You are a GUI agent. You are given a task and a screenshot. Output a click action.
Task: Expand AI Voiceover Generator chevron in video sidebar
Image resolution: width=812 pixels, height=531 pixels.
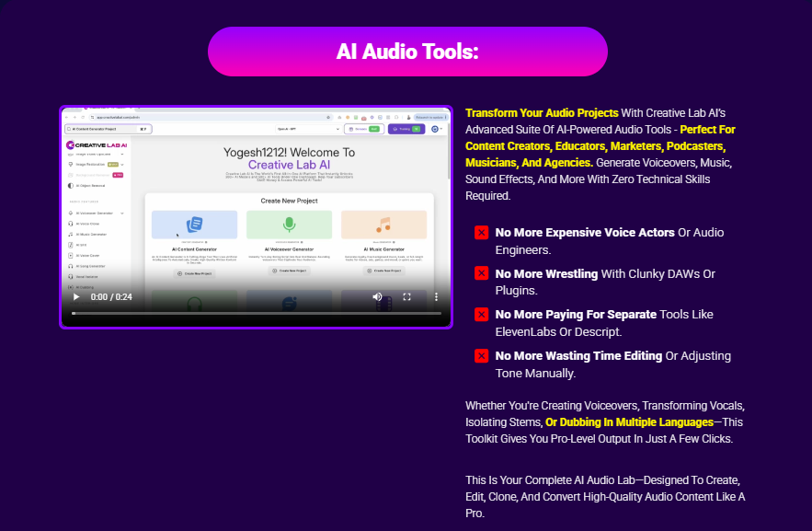coord(122,213)
